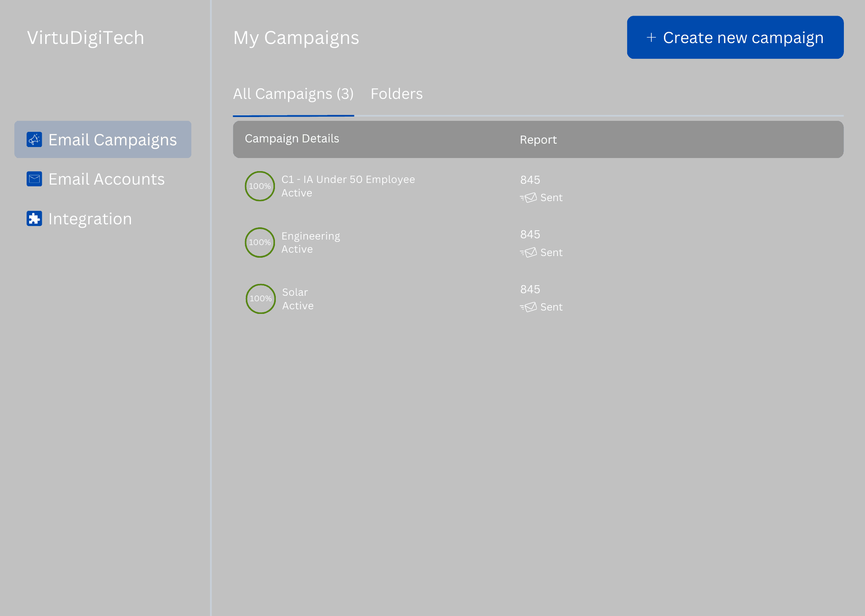
Task: Click the puzzle piece Integration icon
Action: (x=34, y=218)
